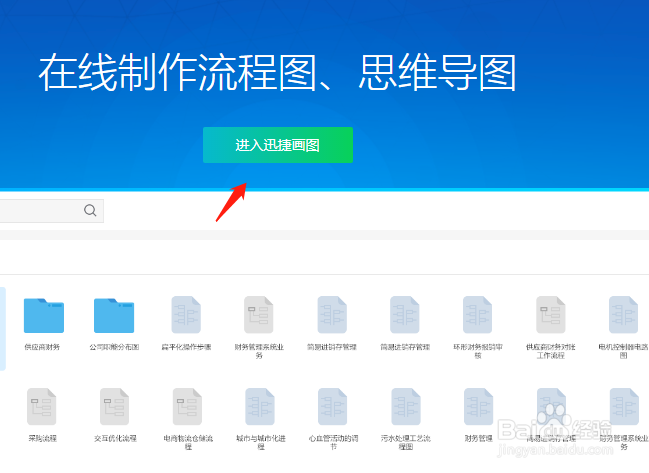The image size is (649, 473).
Task: Click the magnifier search icon
Action: (x=90, y=211)
